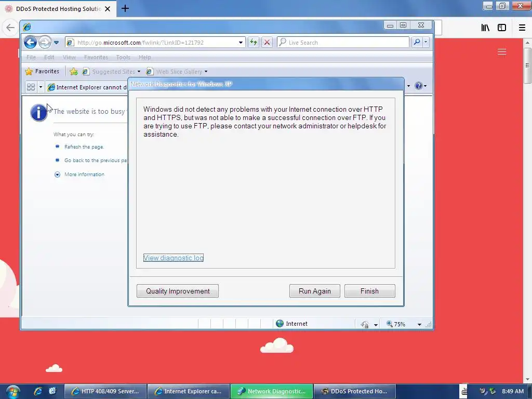The height and width of the screenshot is (399, 532).
Task: Click the green Refresh arrows icon
Action: [254, 43]
